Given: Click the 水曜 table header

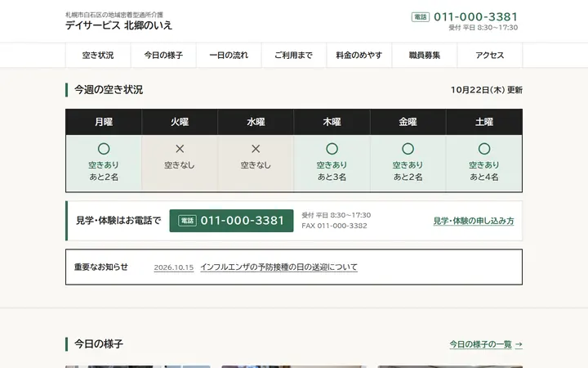Looking at the screenshot, I should [256, 122].
